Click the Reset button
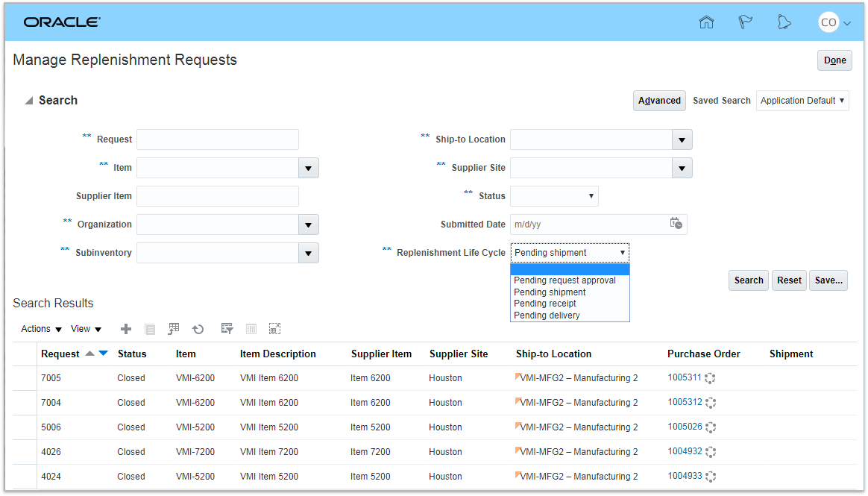Image resolution: width=868 pixels, height=496 pixels. click(789, 280)
